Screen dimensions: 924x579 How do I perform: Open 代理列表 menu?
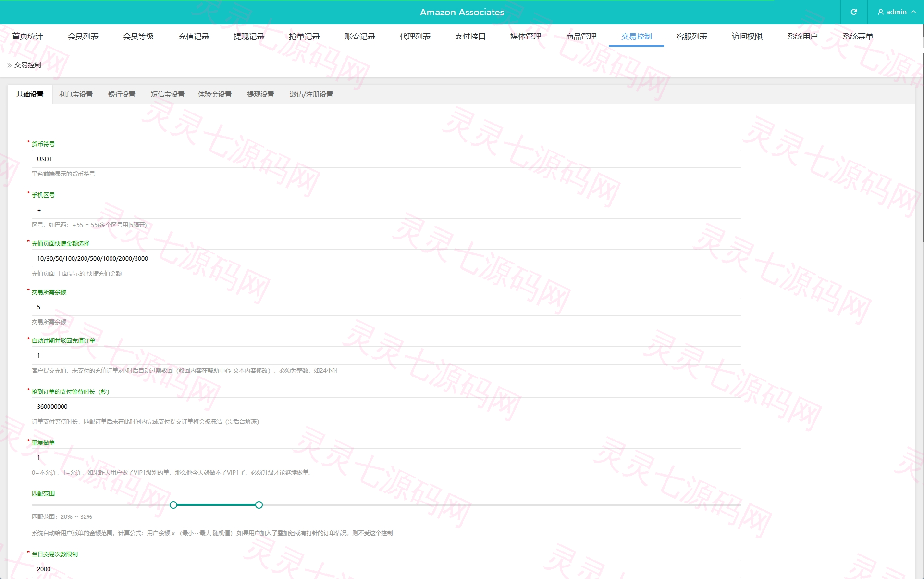pos(415,37)
